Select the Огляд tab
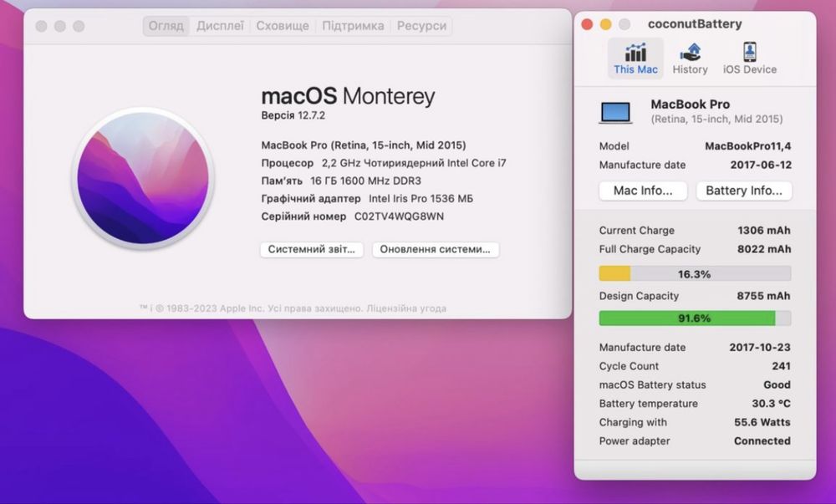Screen dimensions: 836x504 tap(166, 26)
